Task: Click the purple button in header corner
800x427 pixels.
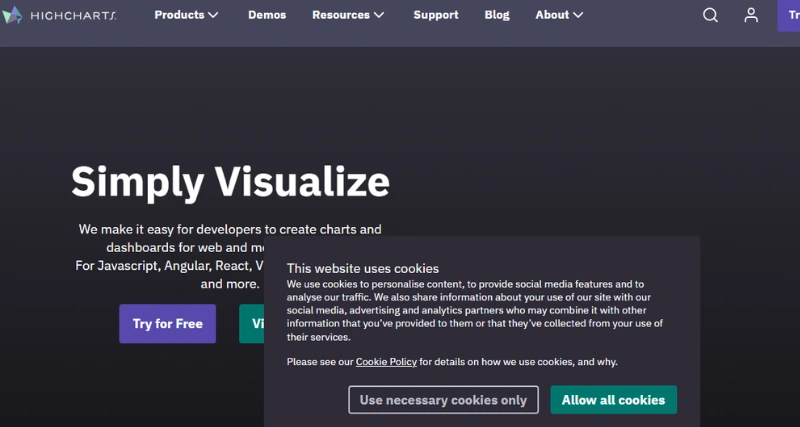Action: 789,15
